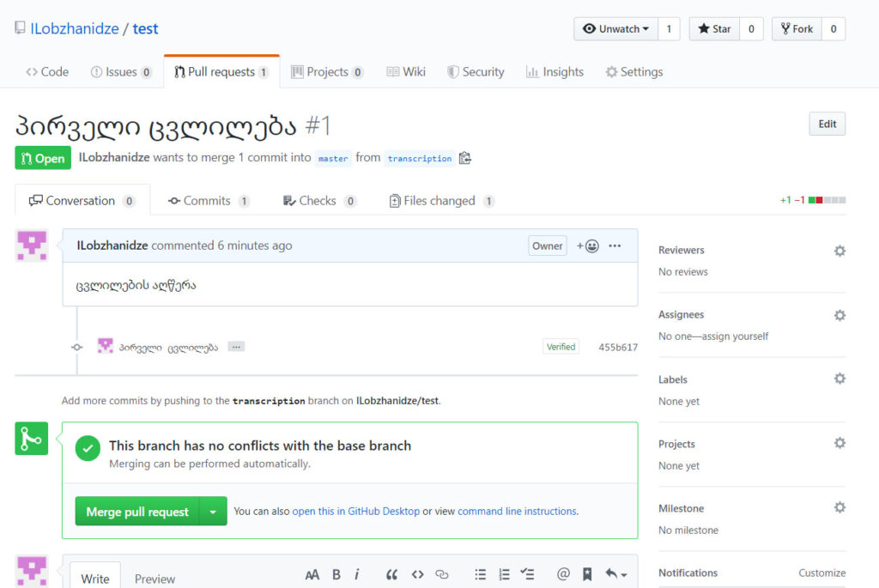Open the comment options three-dot menu
Screen dimensions: 879x588
[x=615, y=246]
